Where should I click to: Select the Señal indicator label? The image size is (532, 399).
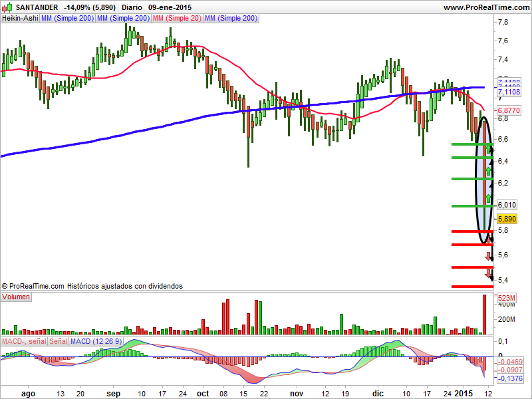click(x=58, y=341)
